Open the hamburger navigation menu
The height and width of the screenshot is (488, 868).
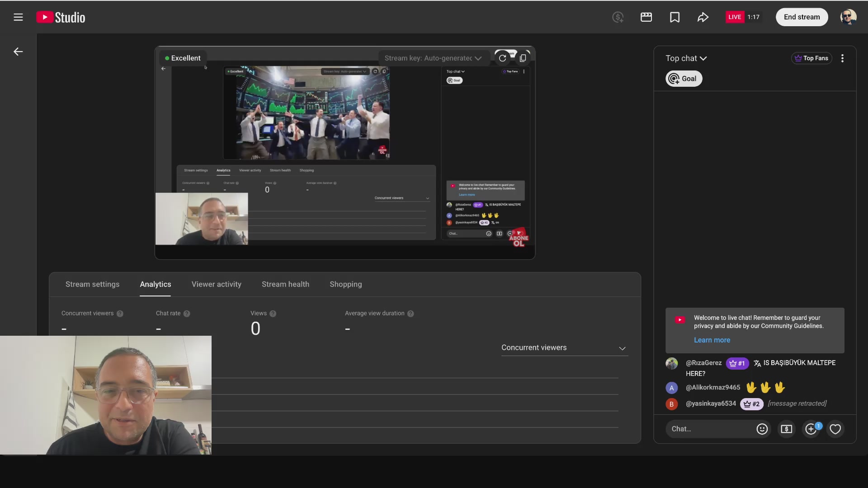tap(18, 17)
